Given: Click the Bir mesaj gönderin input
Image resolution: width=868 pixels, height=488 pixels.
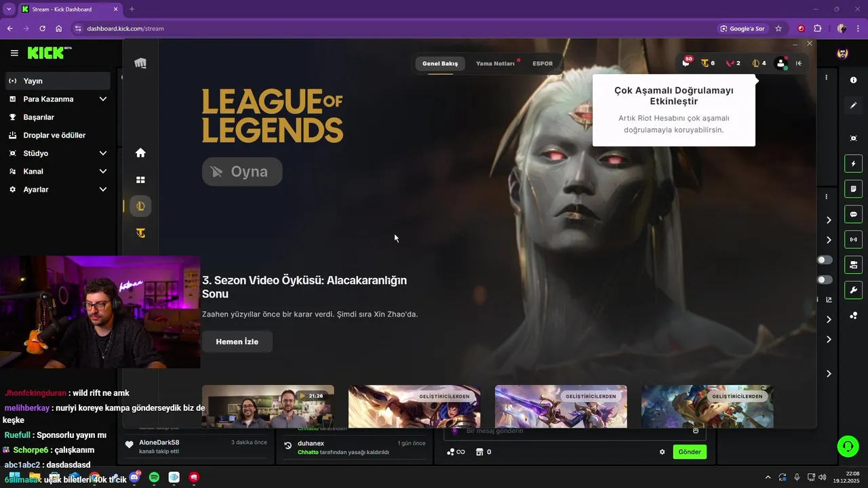Looking at the screenshot, I should click(575, 431).
